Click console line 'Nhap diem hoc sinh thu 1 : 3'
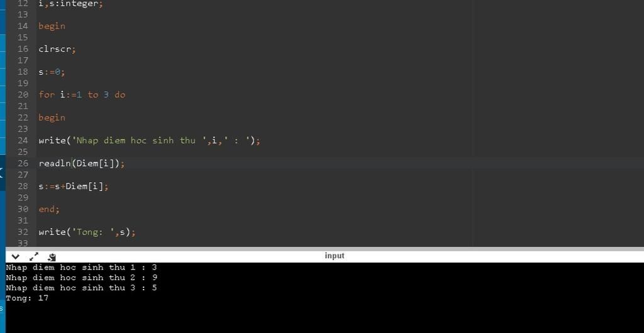This screenshot has height=333, width=644. 81,268
